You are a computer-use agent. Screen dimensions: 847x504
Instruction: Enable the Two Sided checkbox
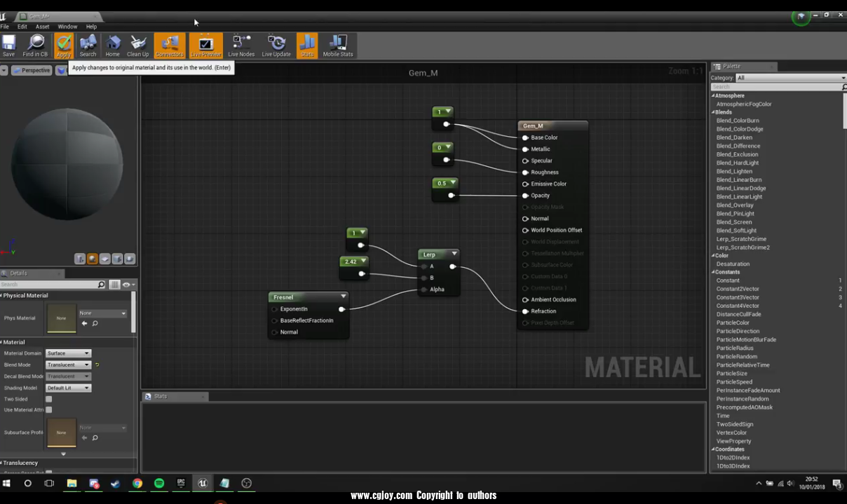[49, 399]
